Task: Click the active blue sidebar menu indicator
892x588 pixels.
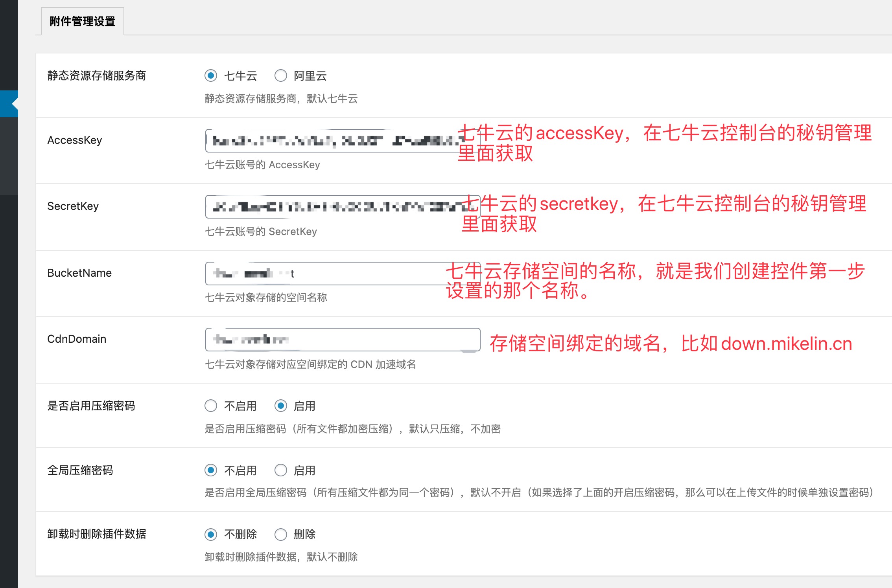Action: click(x=9, y=104)
